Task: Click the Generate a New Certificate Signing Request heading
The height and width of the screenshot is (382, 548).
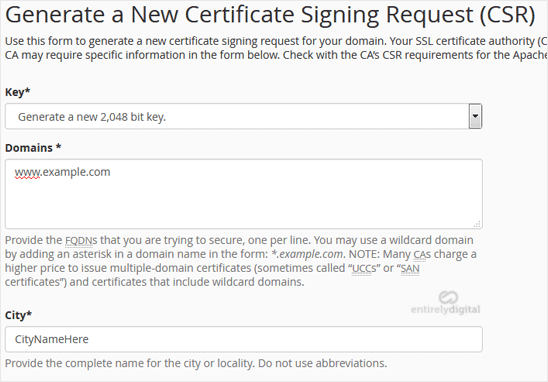Action: coord(270,15)
